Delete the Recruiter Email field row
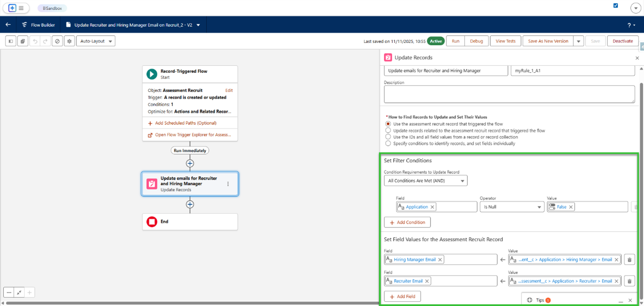Image resolution: width=644 pixels, height=306 pixels. [x=629, y=281]
